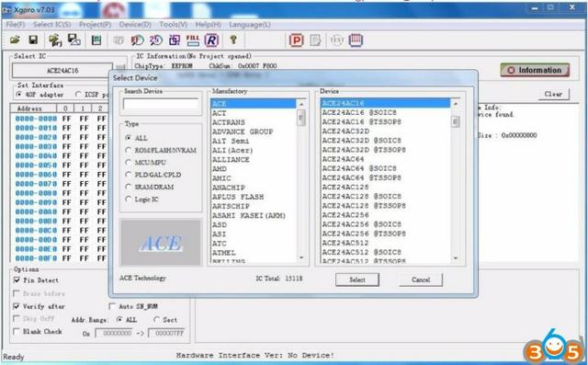Click the Load project toolbar icon
588x365 pixels.
tap(55, 40)
